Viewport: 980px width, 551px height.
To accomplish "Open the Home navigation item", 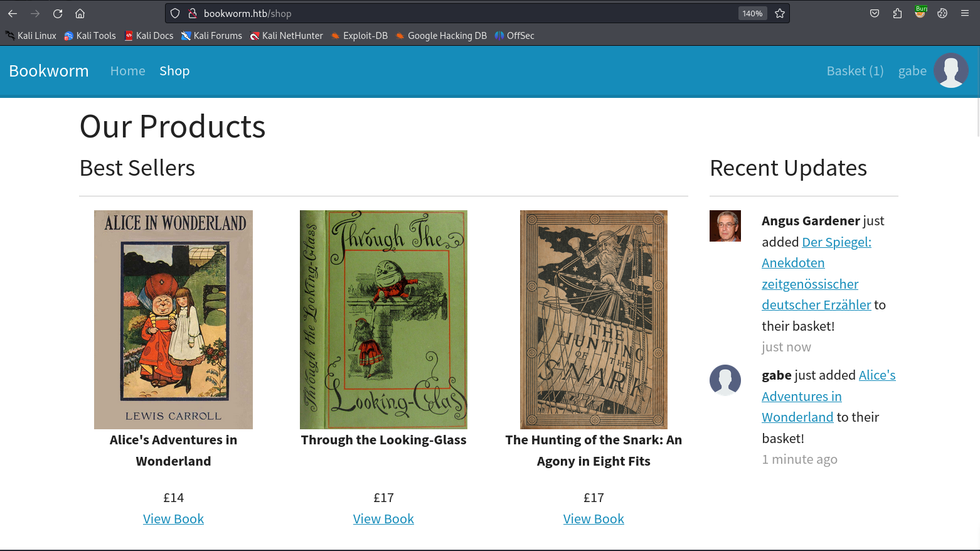I will [127, 71].
